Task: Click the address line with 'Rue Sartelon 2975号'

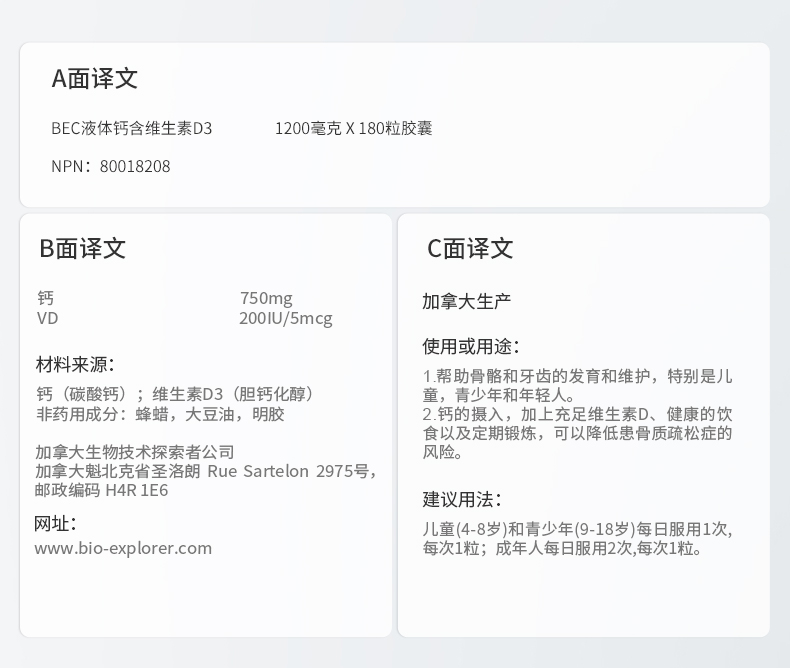Action: click(206, 471)
